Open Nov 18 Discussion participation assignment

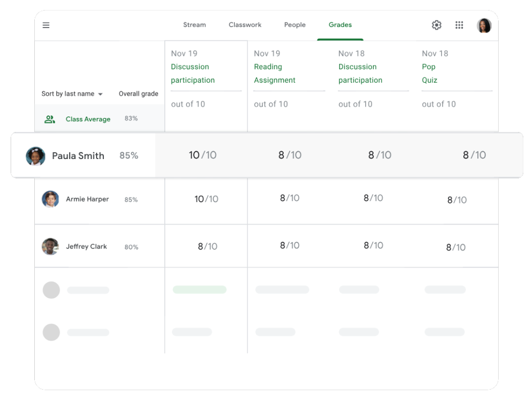tap(360, 73)
